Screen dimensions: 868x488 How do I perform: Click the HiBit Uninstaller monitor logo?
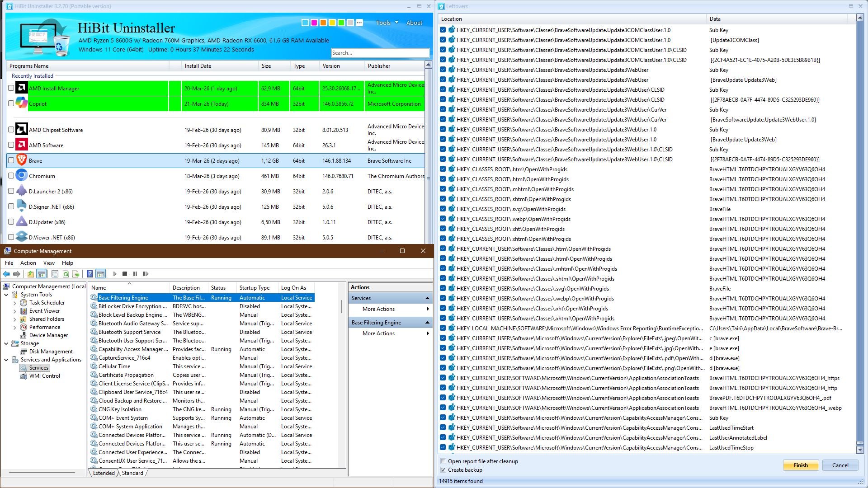tap(45, 38)
